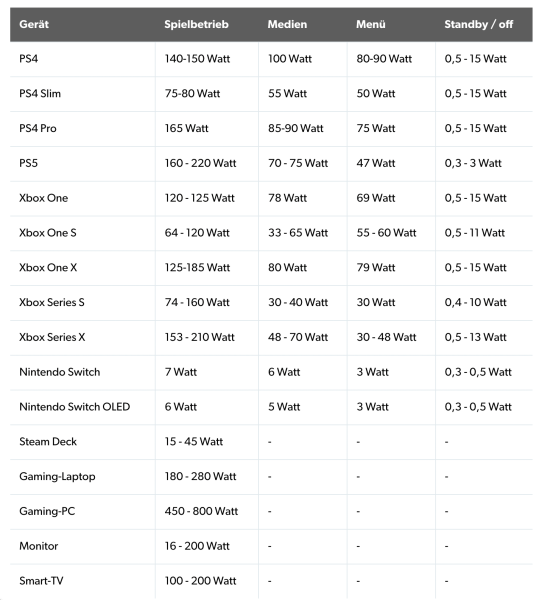Click the PS4 Pro row label
This screenshot has width=539, height=600.
pyautogui.click(x=38, y=129)
